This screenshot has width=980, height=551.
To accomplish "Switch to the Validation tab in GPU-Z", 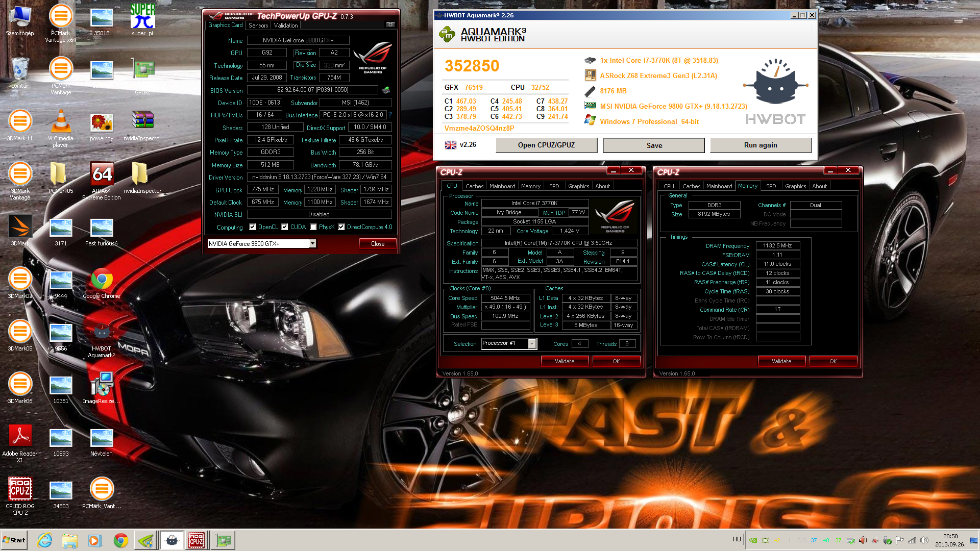I will coord(286,25).
